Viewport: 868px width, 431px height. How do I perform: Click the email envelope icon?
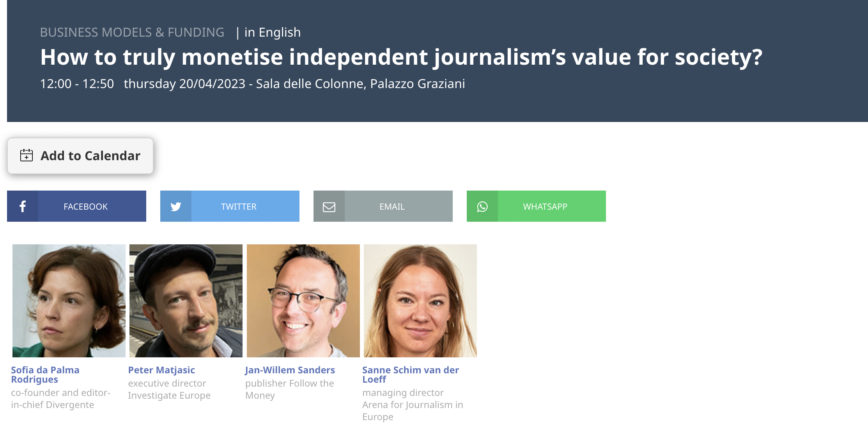[329, 207]
